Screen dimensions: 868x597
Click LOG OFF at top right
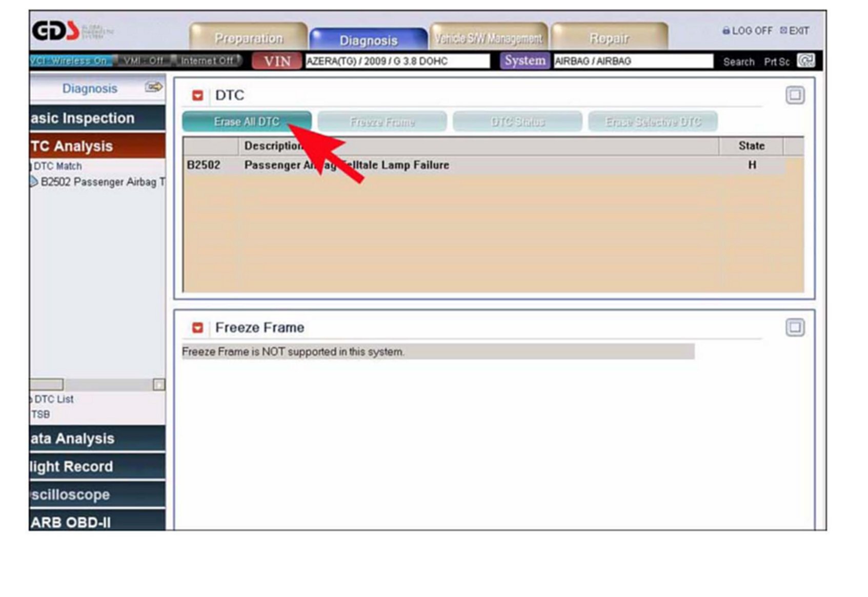(x=747, y=31)
